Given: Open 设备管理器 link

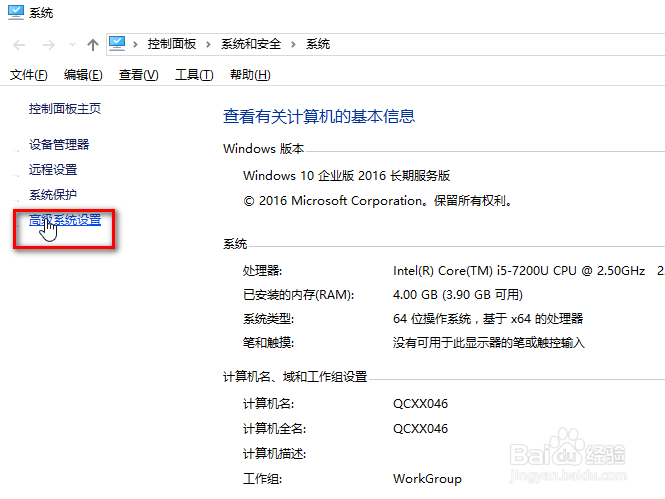Looking at the screenshot, I should click(x=59, y=145).
